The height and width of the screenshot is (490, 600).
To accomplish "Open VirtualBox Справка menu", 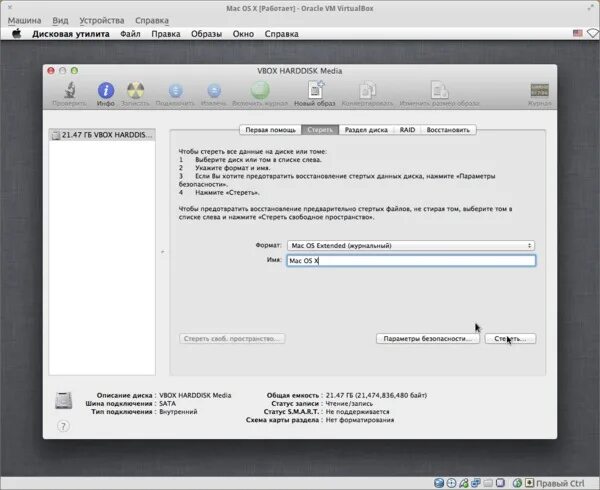I will pos(152,20).
